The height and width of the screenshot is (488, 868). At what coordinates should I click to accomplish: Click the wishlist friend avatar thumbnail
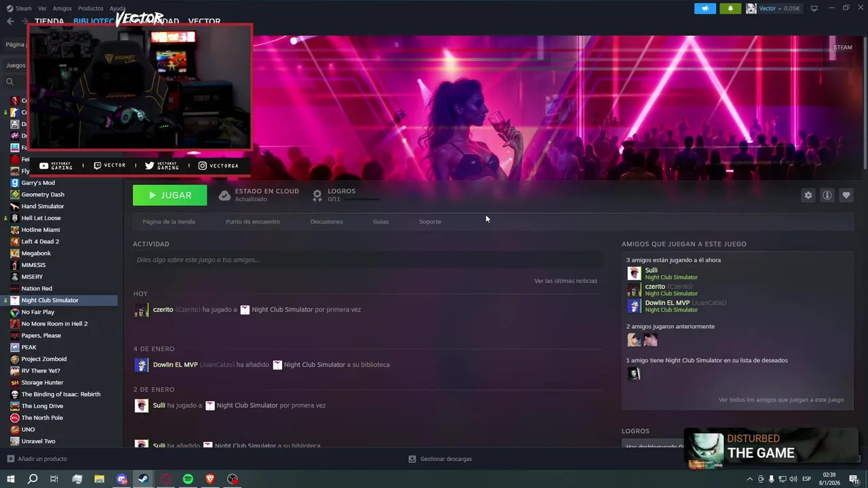(x=633, y=373)
